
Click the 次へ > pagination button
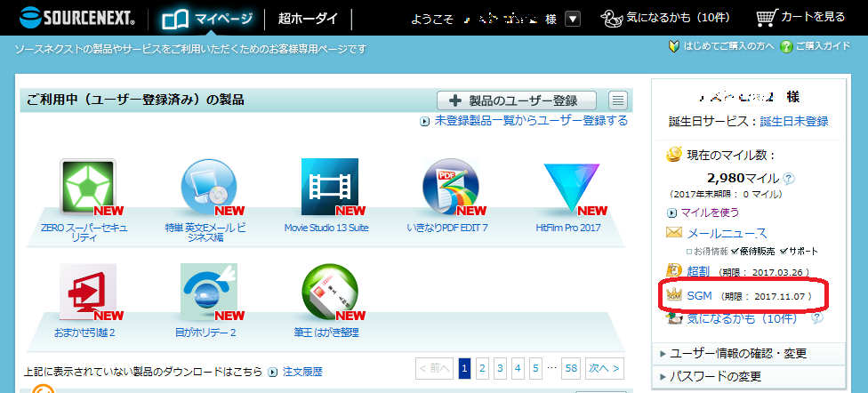(x=604, y=368)
